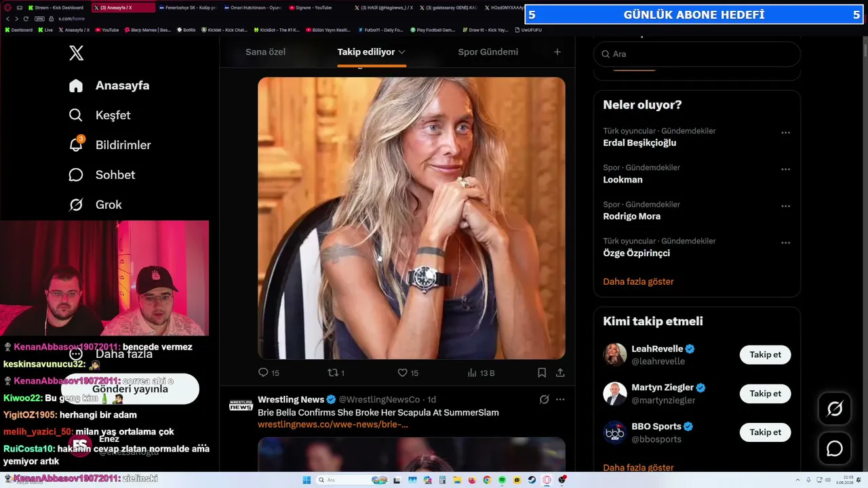
Task: Follow LeahRevelle with Takip et
Action: click(765, 354)
